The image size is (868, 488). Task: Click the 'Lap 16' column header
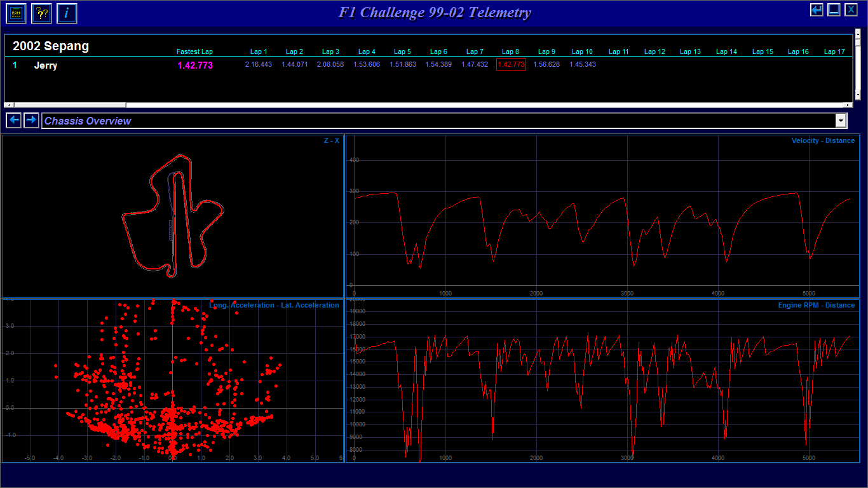click(798, 52)
